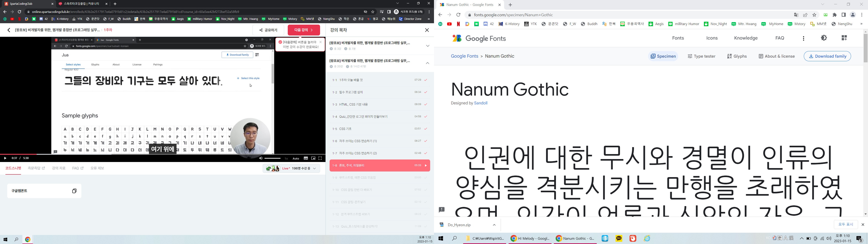Close the 강의 목차 panel

(x=427, y=30)
